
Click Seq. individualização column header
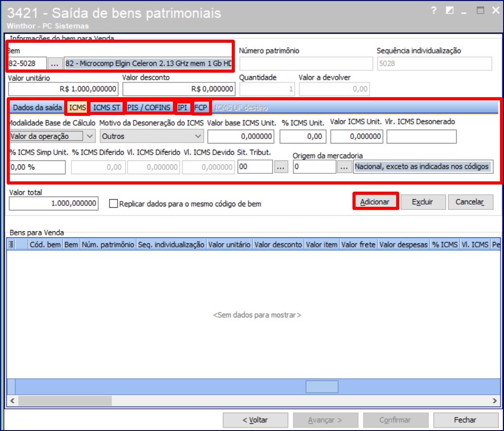coord(171,245)
